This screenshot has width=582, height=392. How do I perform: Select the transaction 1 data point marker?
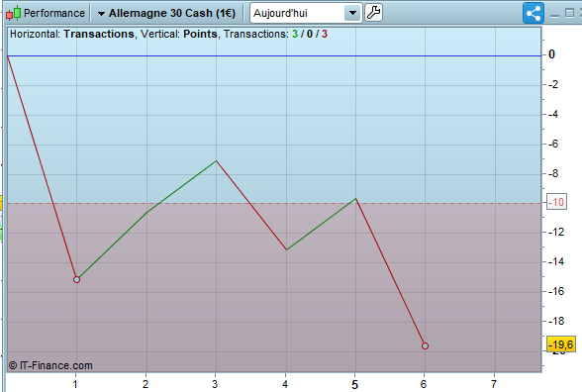point(76,279)
